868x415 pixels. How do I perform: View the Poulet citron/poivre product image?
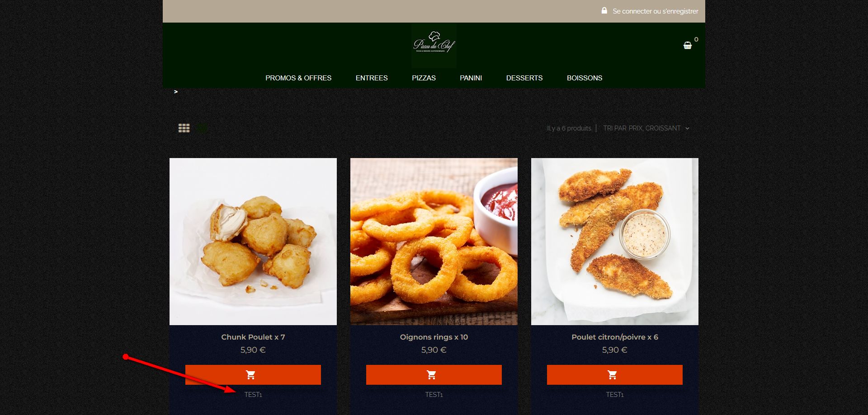tap(615, 242)
